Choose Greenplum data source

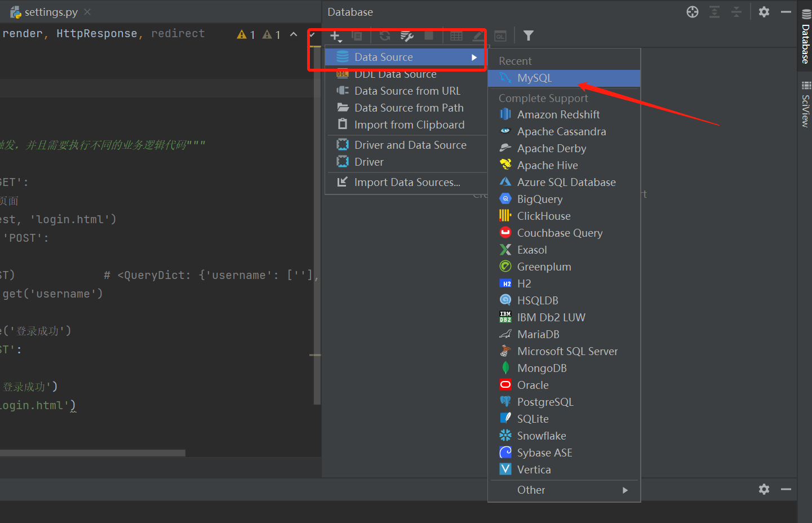tap(564, 267)
